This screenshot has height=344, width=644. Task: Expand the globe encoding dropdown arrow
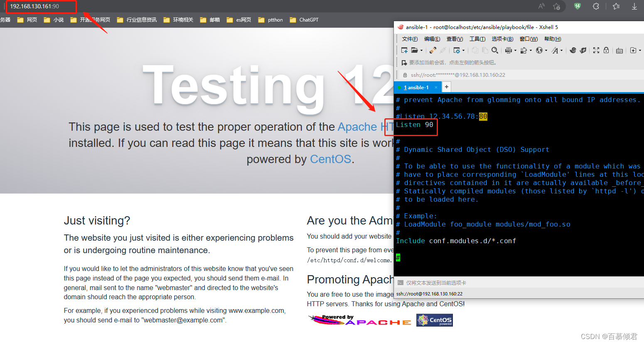tap(546, 51)
